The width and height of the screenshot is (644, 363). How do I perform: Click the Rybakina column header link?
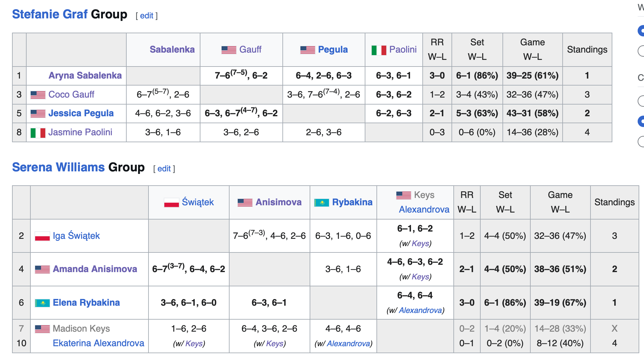click(352, 202)
